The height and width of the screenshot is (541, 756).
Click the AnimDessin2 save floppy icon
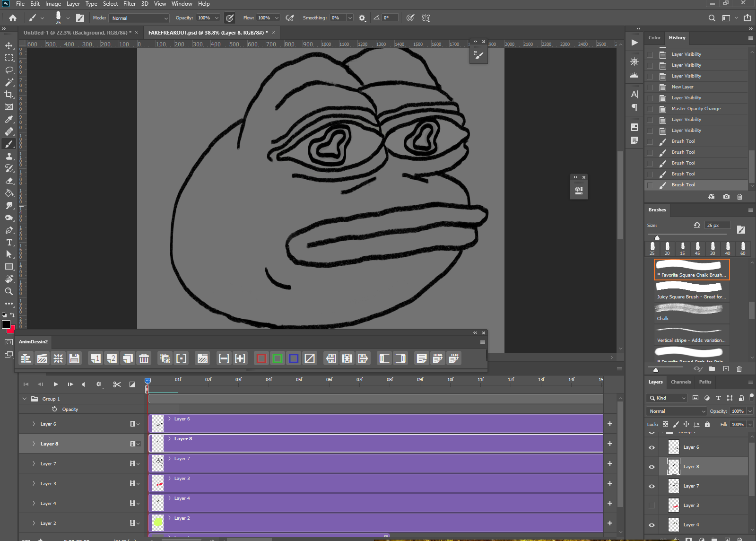[74, 358]
